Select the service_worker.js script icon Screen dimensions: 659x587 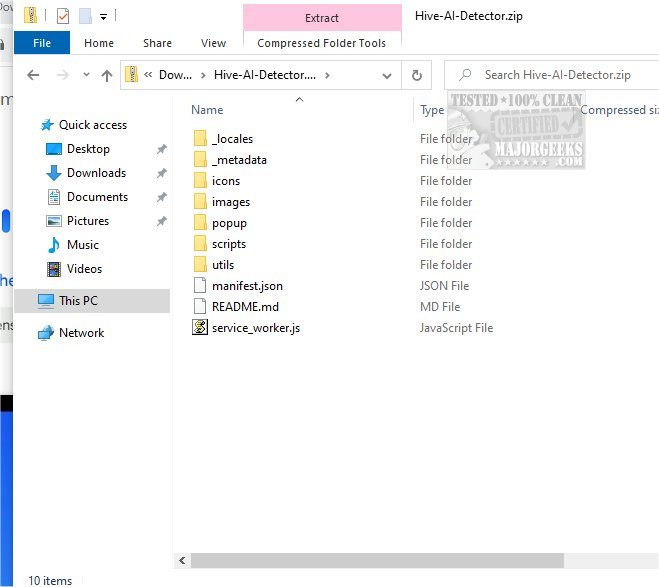point(200,327)
